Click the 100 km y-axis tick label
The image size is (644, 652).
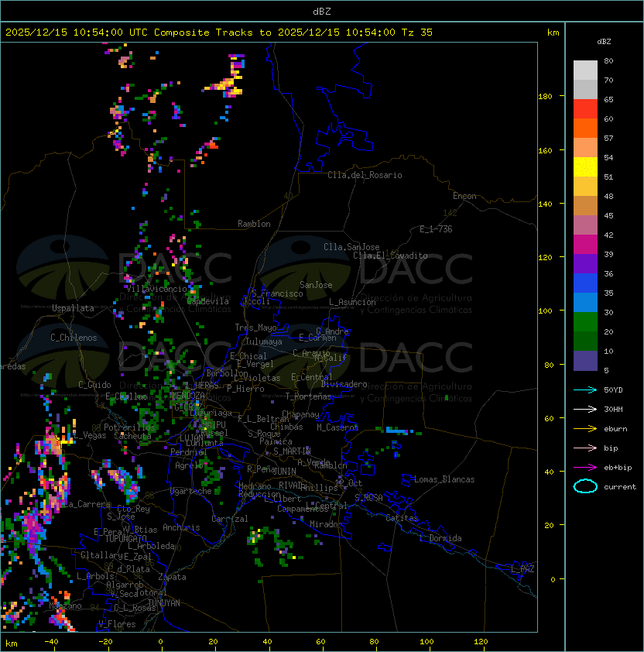tap(545, 311)
